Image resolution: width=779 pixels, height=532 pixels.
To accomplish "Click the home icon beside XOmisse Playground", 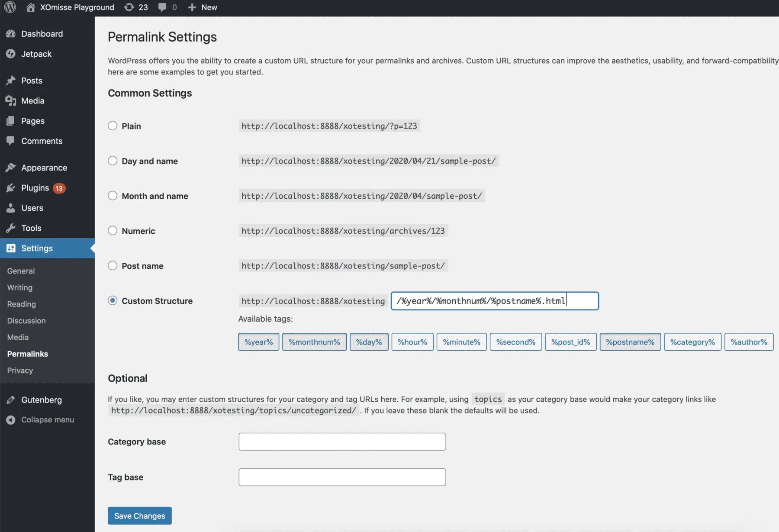I will [30, 7].
